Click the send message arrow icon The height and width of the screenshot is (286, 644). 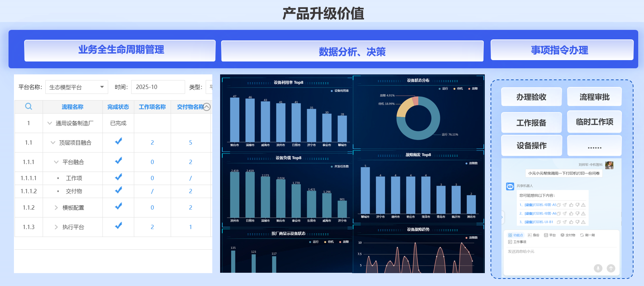[611, 268]
